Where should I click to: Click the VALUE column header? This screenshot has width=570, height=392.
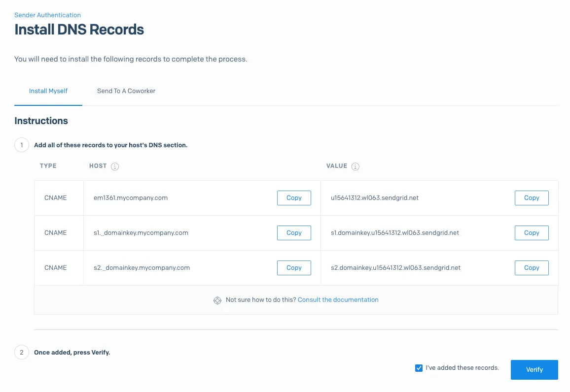click(337, 166)
